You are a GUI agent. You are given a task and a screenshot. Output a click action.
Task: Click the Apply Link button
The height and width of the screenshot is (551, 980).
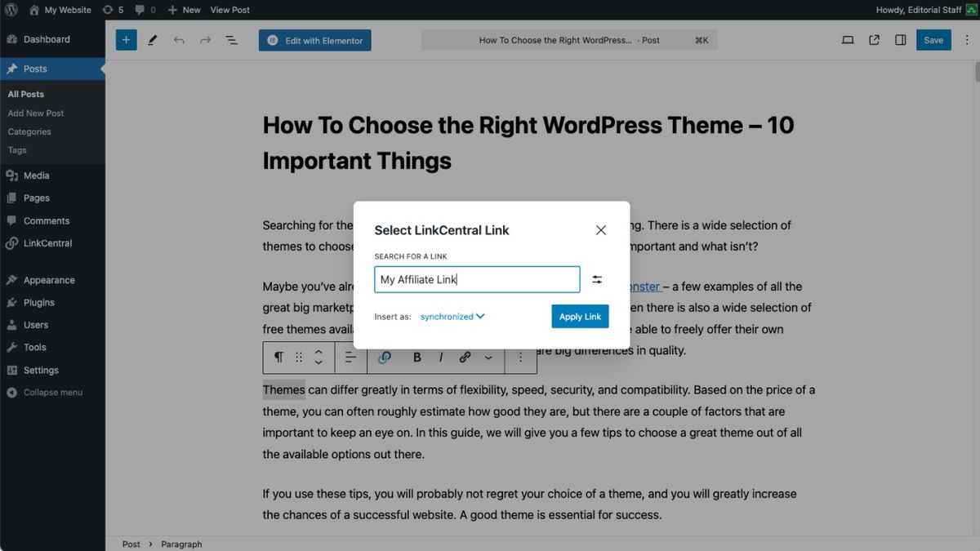tap(580, 316)
